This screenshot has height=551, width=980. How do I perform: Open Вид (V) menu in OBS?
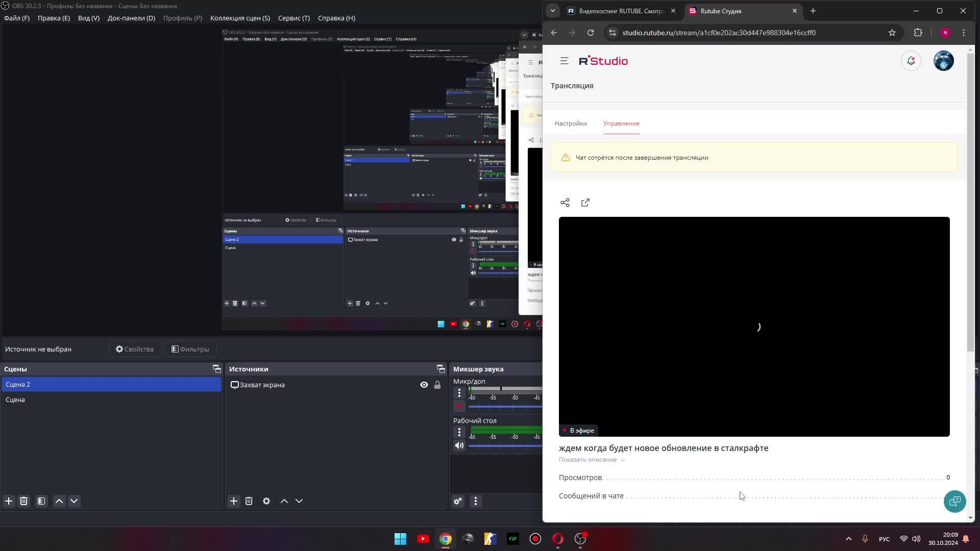coord(89,18)
